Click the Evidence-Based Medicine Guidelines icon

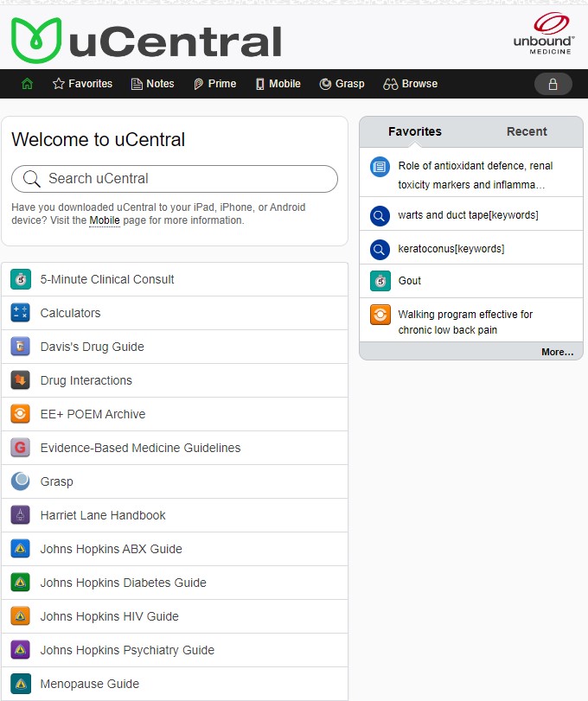point(21,448)
